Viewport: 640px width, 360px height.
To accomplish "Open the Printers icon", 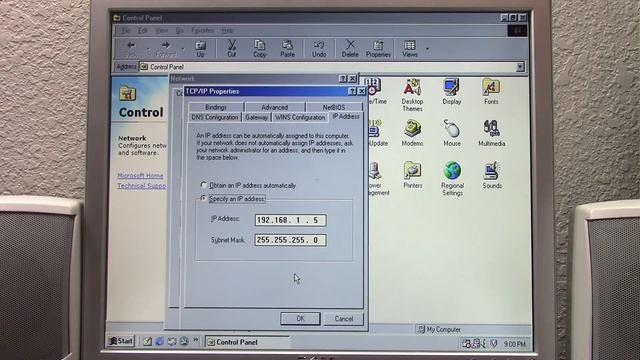I will [x=413, y=175].
